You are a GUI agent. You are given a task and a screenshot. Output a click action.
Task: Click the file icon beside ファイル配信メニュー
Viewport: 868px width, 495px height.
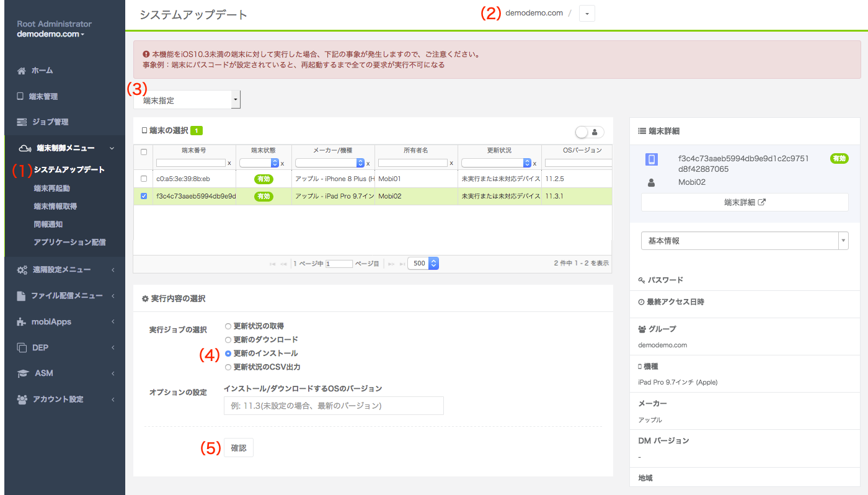point(21,296)
